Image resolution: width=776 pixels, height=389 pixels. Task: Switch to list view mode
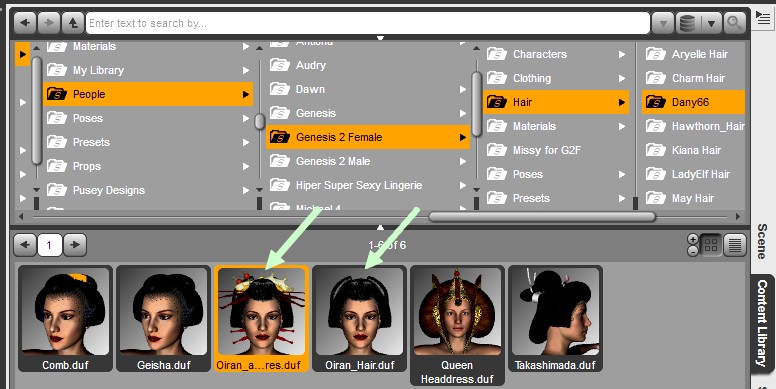click(x=735, y=244)
